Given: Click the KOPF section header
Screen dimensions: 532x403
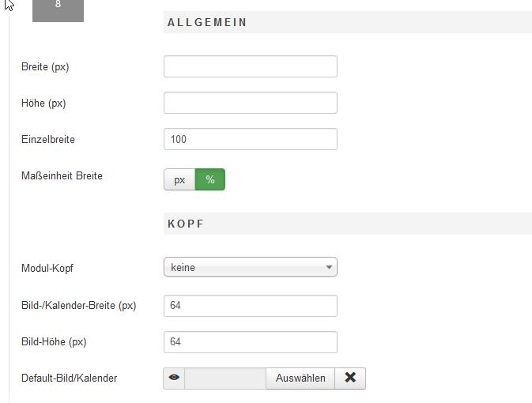Looking at the screenshot, I should coord(186,224).
